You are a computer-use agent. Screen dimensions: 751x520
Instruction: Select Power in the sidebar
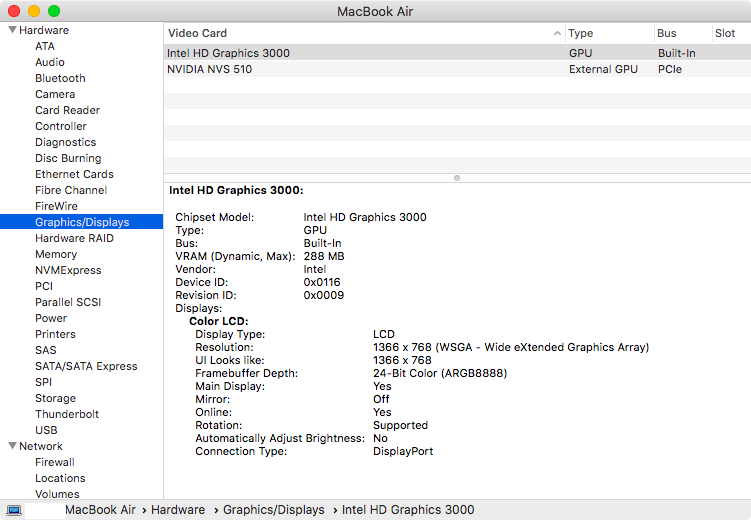(x=51, y=318)
